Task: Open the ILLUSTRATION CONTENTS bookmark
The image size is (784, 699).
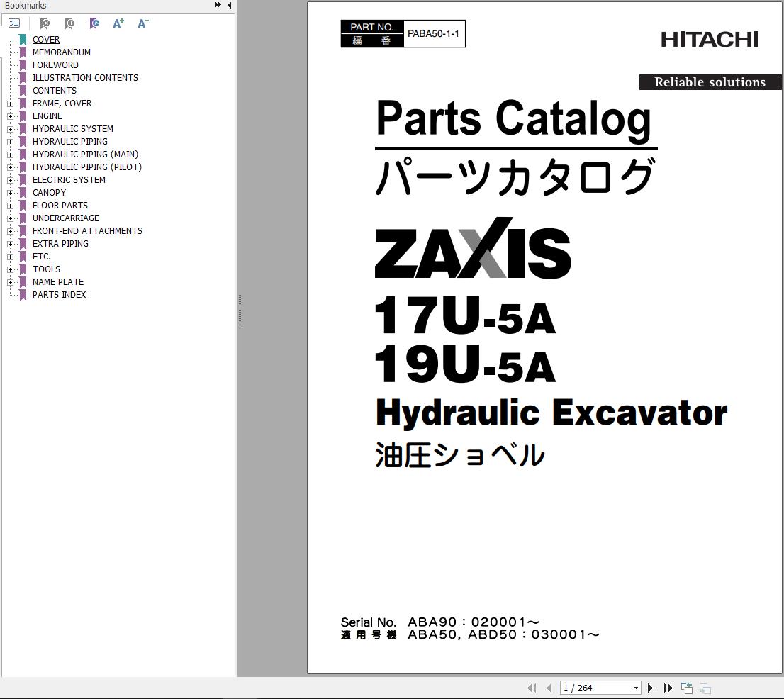Action: click(85, 77)
